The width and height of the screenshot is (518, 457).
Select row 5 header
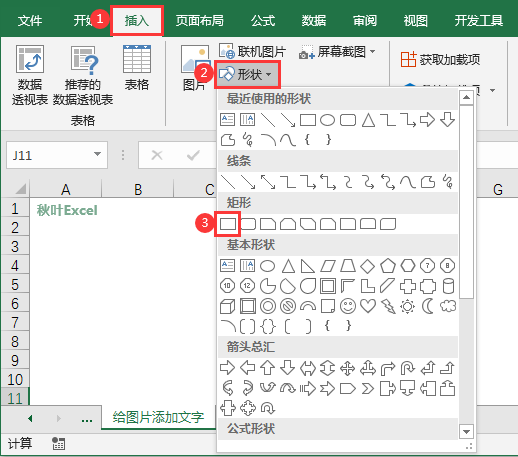[x=15, y=285]
